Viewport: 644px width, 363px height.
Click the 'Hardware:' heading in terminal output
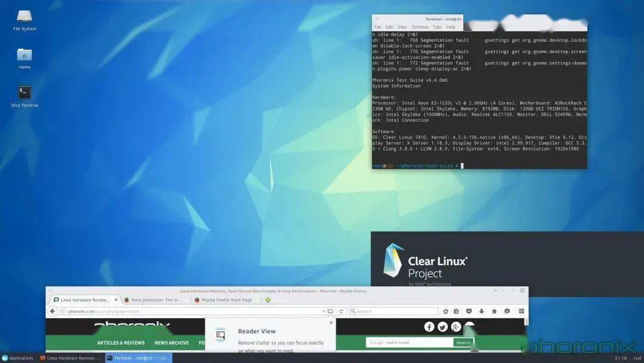point(384,97)
